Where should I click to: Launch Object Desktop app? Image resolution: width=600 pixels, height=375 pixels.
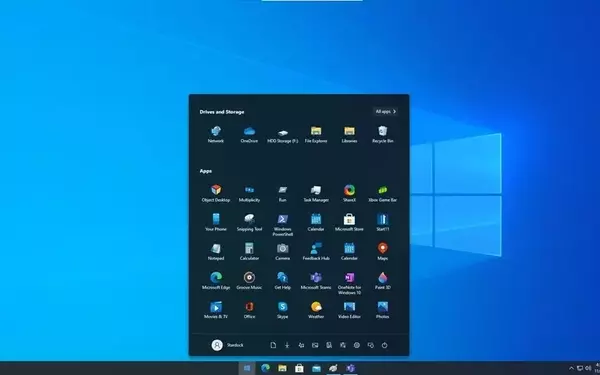pos(216,193)
